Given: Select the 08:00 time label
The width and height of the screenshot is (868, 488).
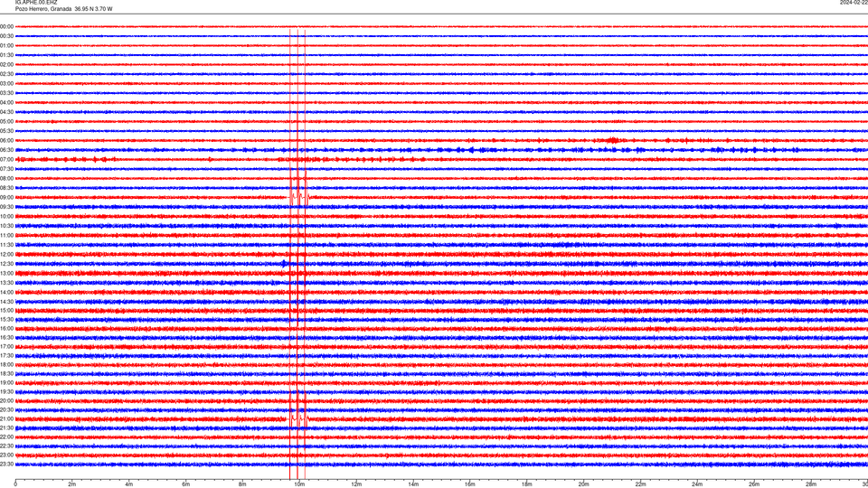Looking at the screenshot, I should coord(6,178).
